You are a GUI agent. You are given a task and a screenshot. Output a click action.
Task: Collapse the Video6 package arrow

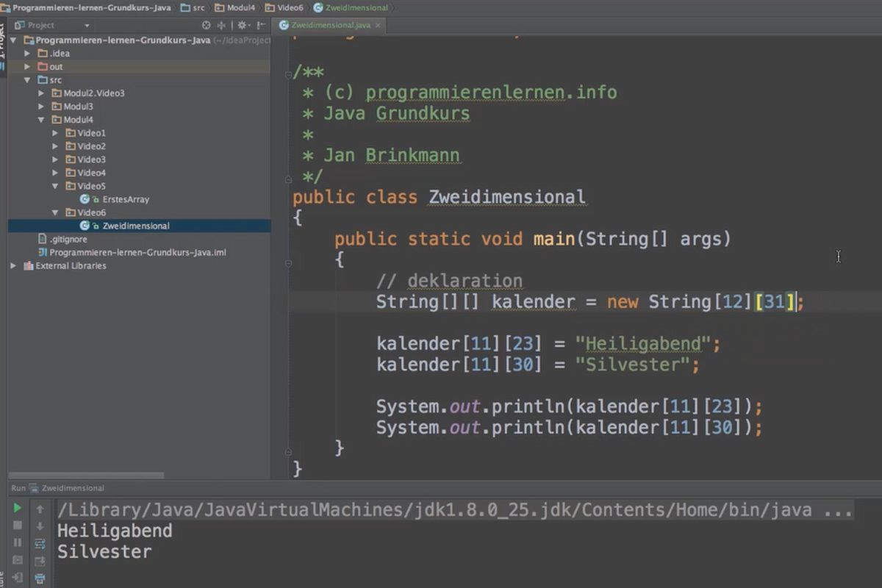(x=55, y=212)
